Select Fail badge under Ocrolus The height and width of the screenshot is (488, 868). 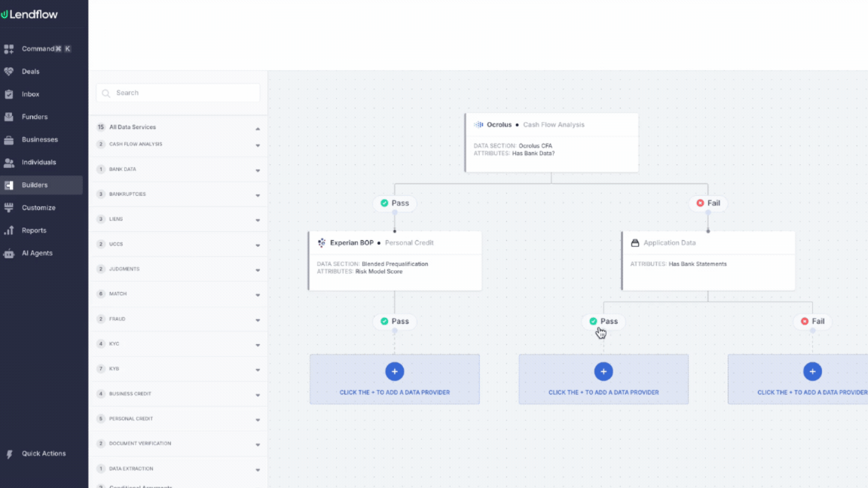coord(708,203)
